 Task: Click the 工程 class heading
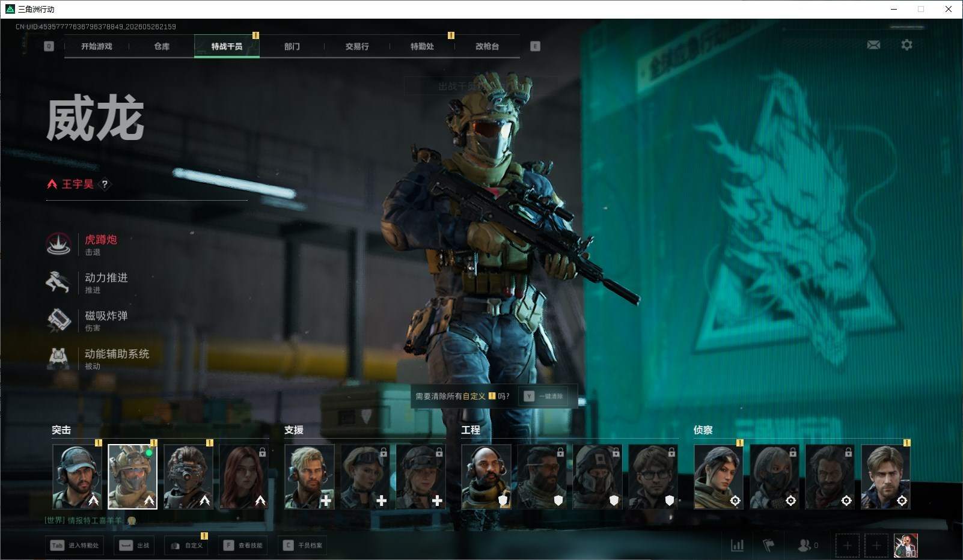click(471, 430)
